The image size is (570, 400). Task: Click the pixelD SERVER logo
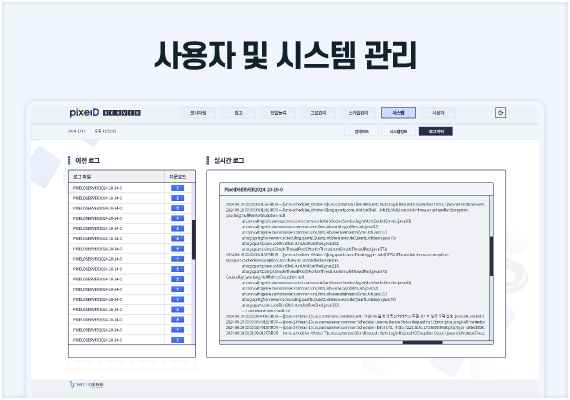[x=105, y=113]
